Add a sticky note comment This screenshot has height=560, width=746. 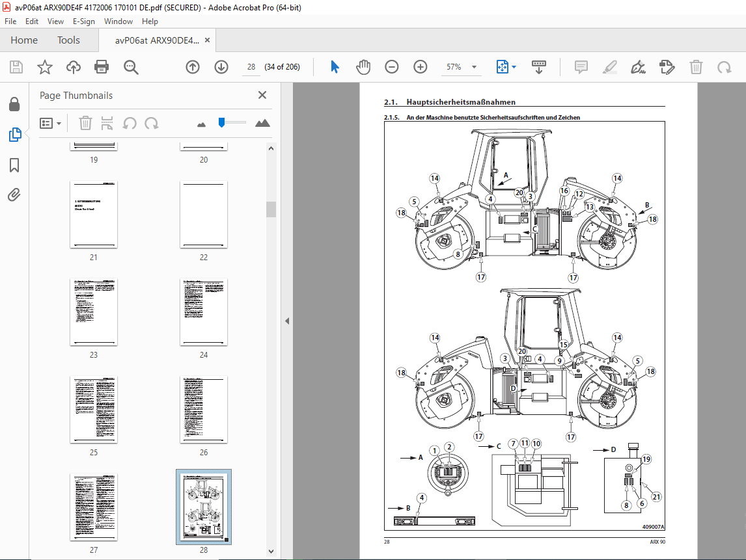[581, 67]
